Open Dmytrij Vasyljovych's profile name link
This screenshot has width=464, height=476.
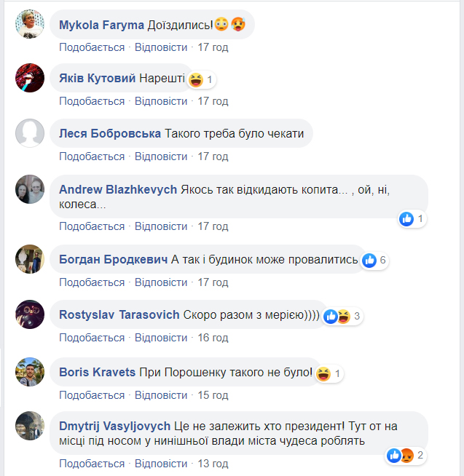pyautogui.click(x=114, y=427)
